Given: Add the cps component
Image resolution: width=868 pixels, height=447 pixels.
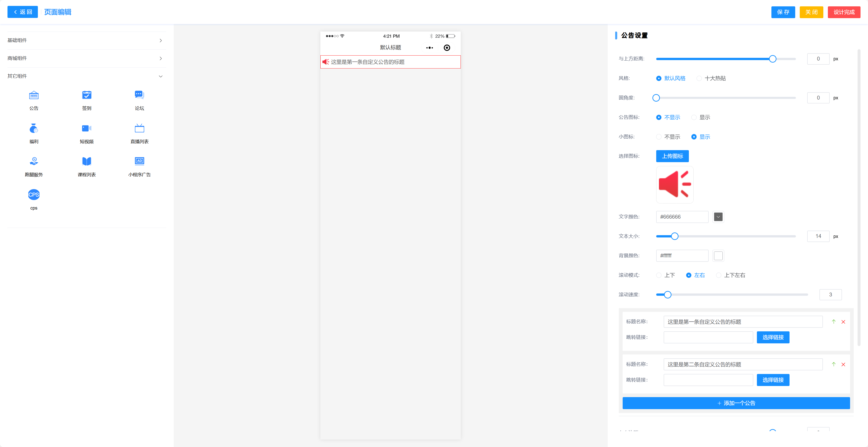Looking at the screenshot, I should (34, 200).
